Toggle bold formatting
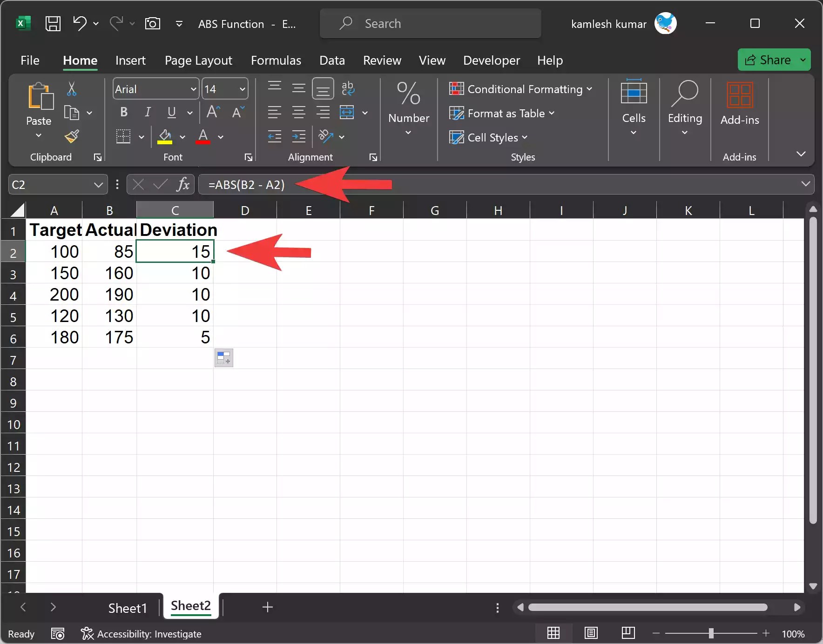 [123, 112]
